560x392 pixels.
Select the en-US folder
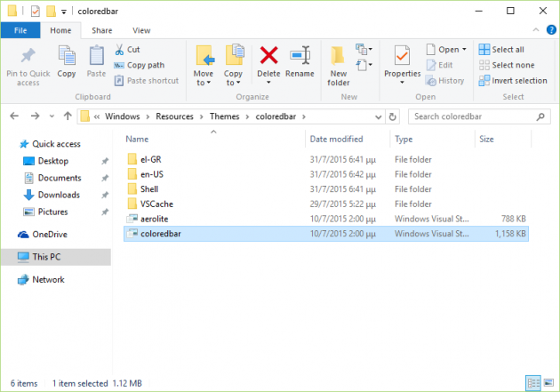(326, 174)
